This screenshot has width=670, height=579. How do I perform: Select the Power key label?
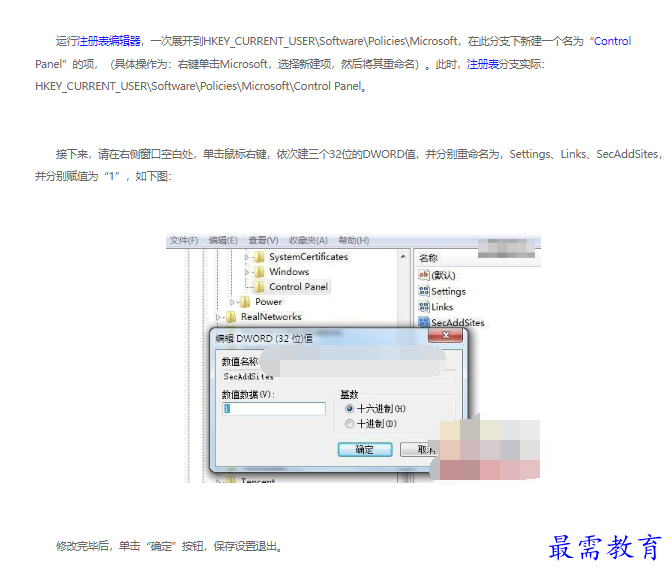pos(268,302)
